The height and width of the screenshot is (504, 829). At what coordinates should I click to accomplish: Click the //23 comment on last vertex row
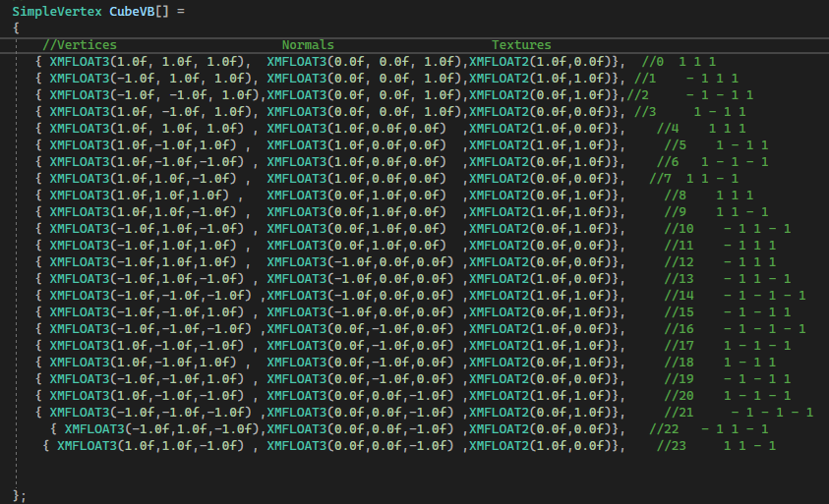pos(672,446)
